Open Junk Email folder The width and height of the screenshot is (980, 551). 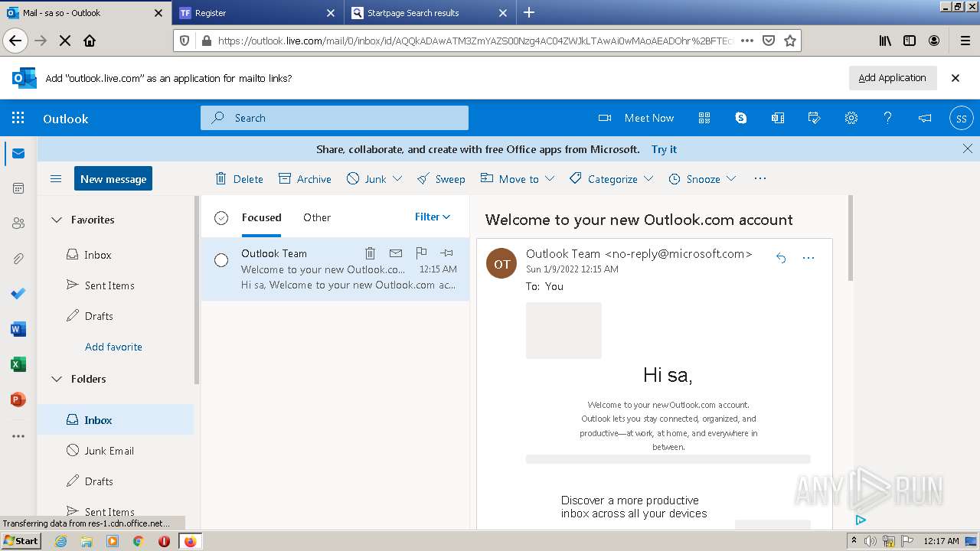pos(116,451)
